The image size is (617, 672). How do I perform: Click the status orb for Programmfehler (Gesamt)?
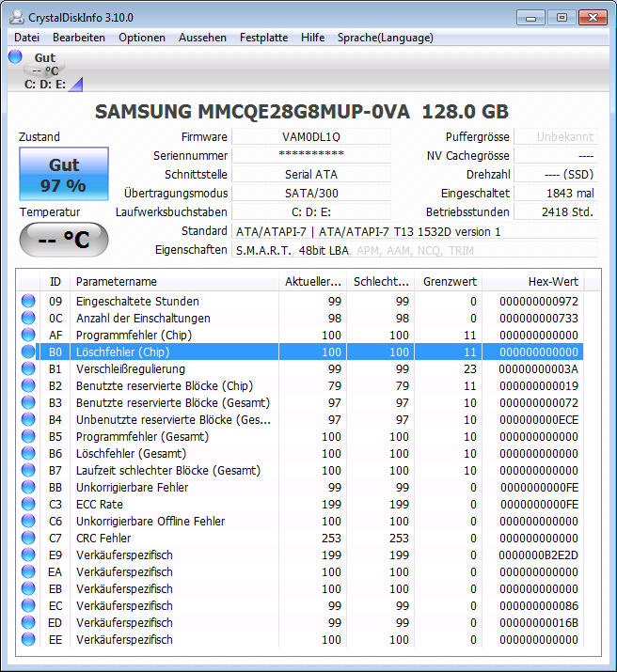28,437
